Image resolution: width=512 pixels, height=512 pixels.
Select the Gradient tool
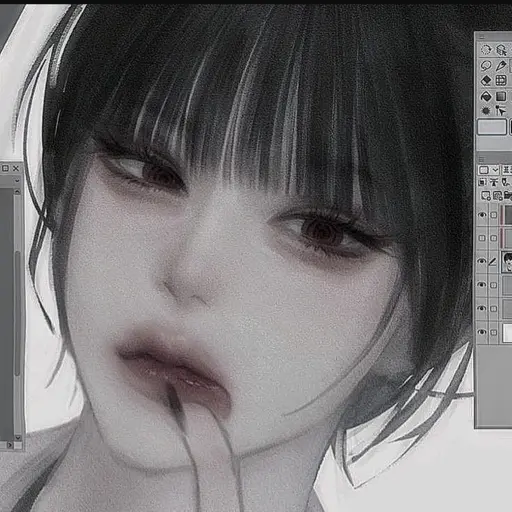click(501, 96)
